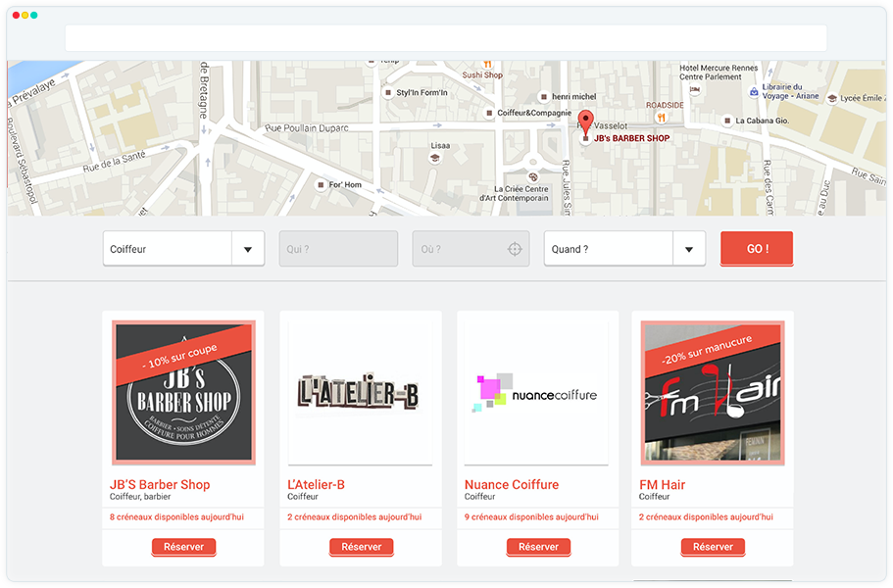Click the For' Hom map marker

(x=320, y=184)
